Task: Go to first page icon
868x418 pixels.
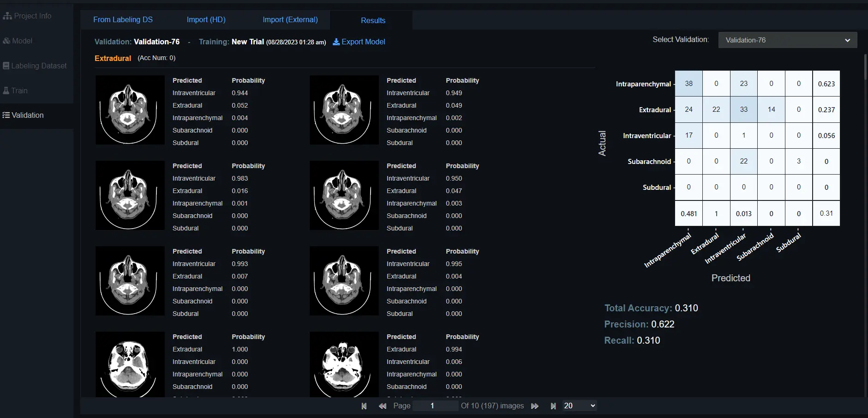Action: click(x=364, y=406)
